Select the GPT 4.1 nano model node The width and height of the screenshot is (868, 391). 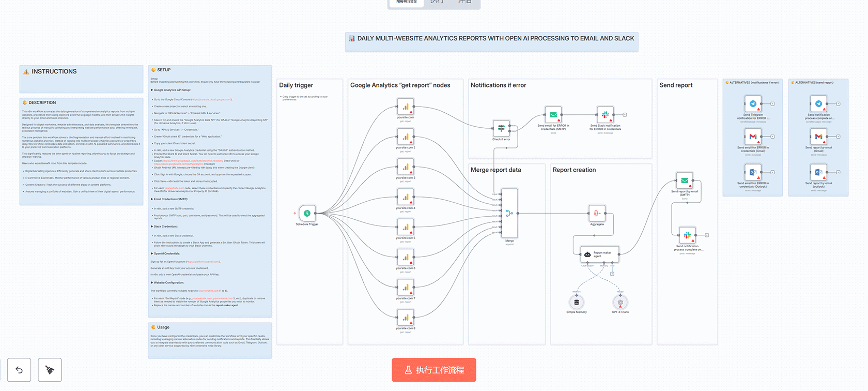tap(620, 302)
